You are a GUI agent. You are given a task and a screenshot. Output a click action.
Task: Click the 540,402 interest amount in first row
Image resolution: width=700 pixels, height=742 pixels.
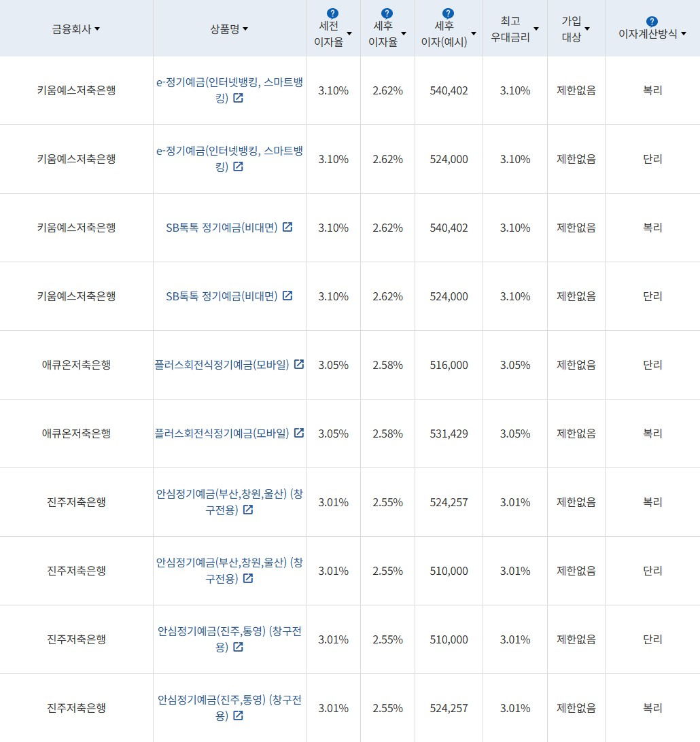pyautogui.click(x=447, y=90)
